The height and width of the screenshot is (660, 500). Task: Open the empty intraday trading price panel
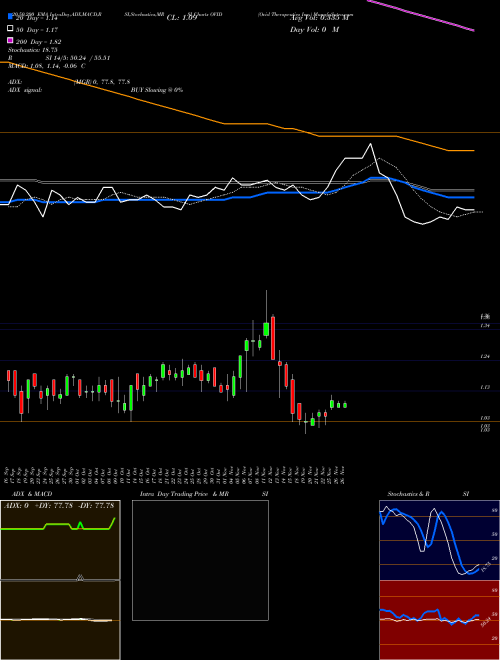[200, 560]
